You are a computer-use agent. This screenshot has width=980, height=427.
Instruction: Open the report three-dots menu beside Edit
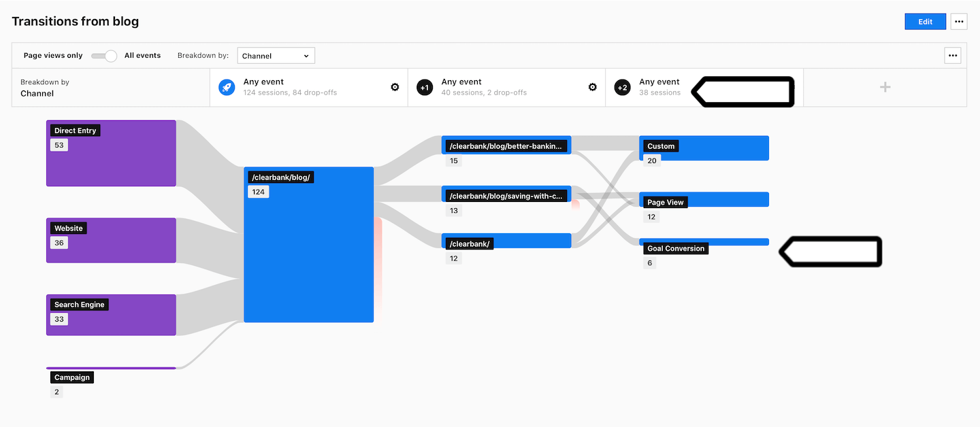pyautogui.click(x=959, y=22)
